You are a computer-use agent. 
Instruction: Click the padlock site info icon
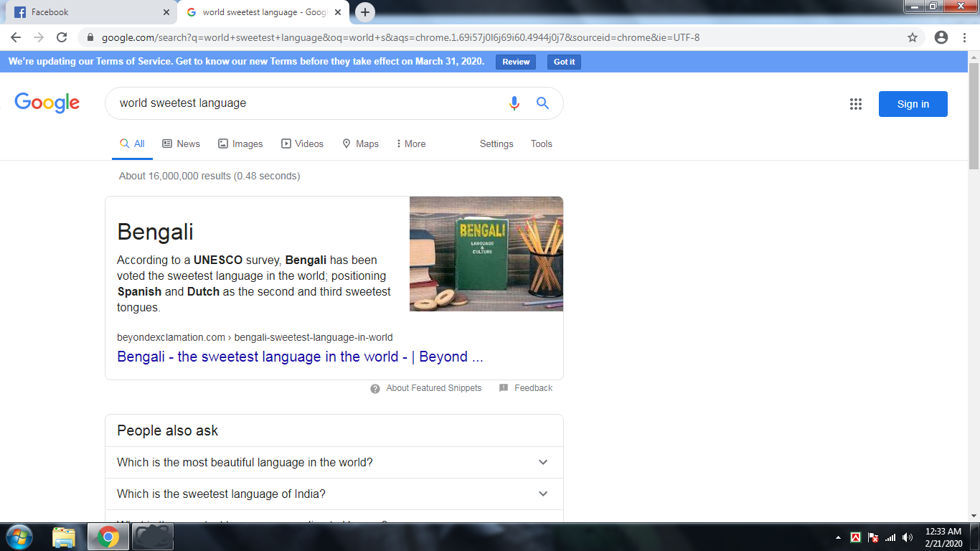tap(90, 37)
